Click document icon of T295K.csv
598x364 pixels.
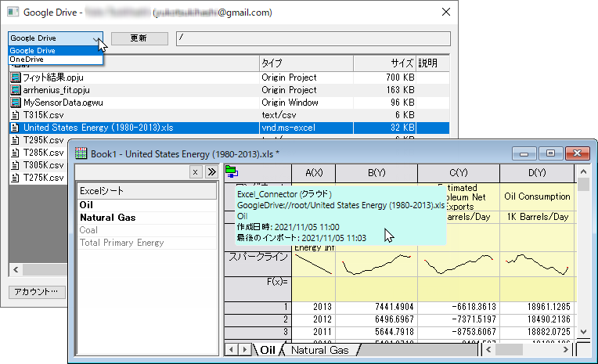point(15,140)
